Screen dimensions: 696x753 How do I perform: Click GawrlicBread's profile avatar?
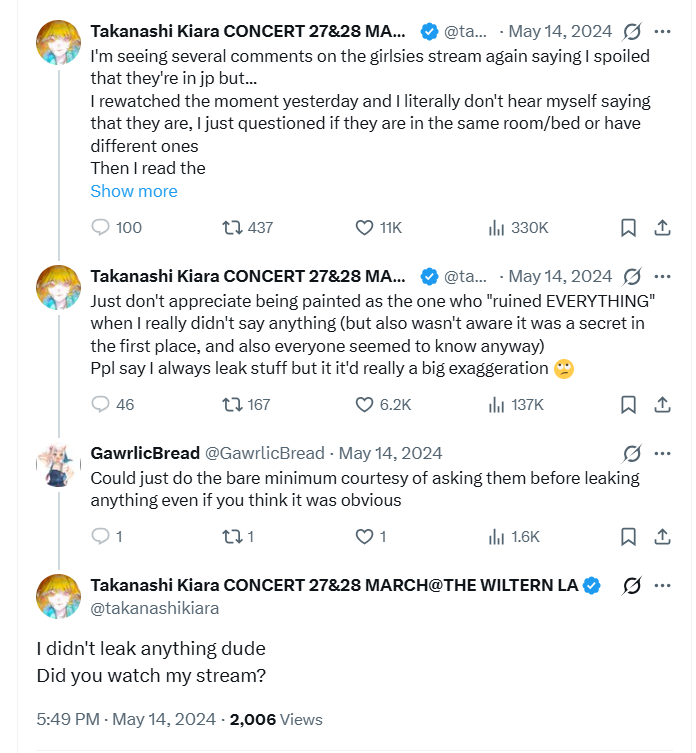(58, 465)
